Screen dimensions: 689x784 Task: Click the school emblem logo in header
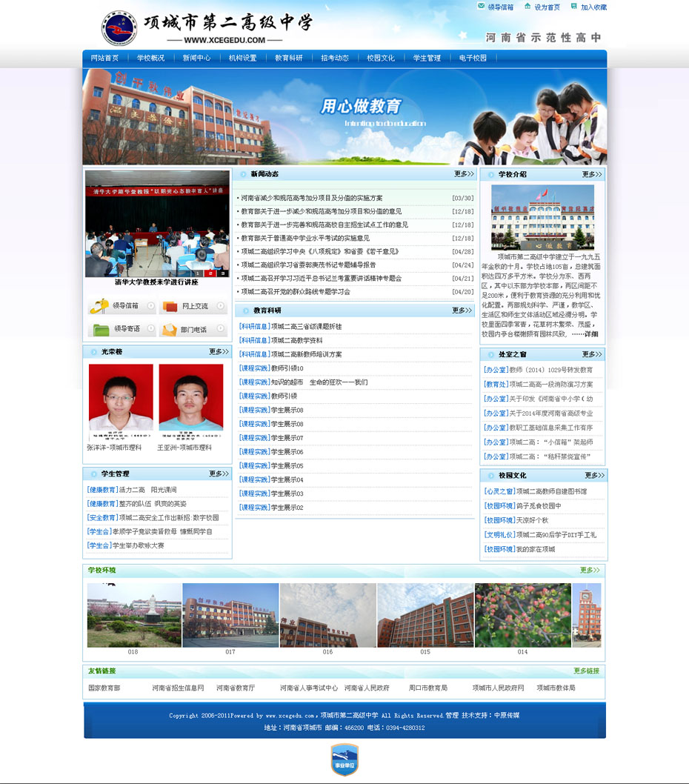pos(119,28)
